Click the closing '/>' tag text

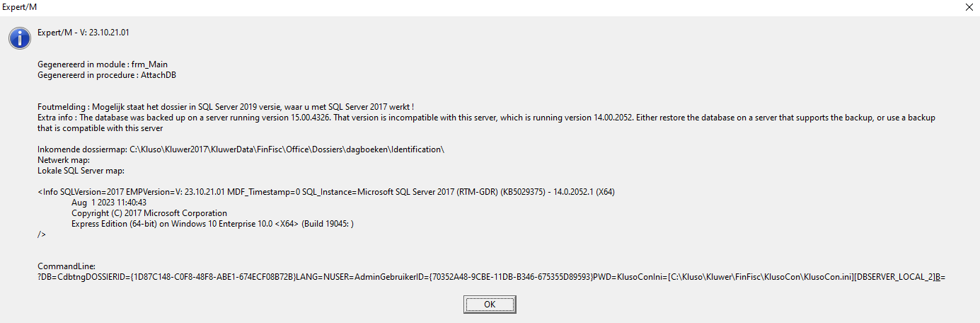click(42, 234)
